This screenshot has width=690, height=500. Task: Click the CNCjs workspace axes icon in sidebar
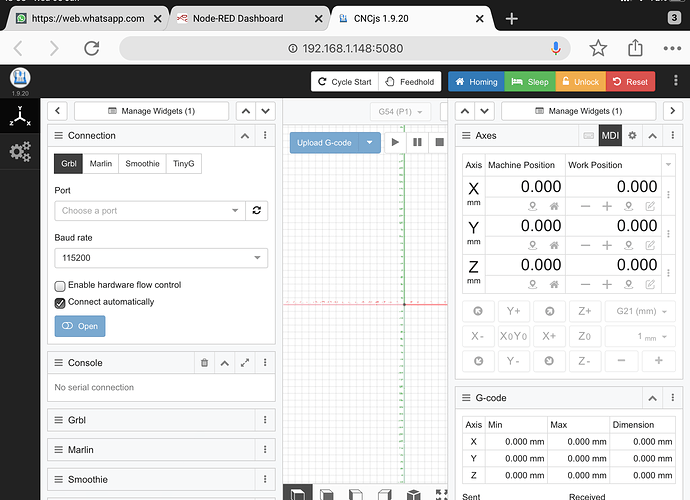point(20,116)
